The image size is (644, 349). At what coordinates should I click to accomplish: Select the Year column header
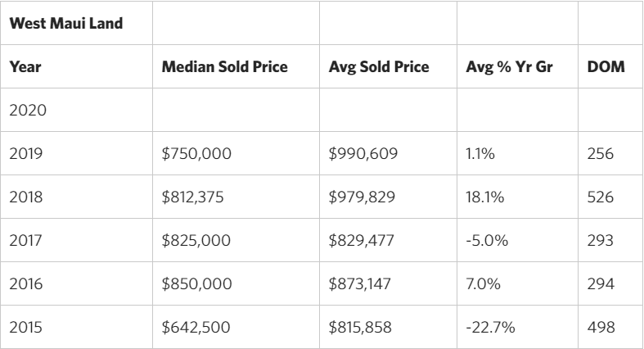click(25, 67)
